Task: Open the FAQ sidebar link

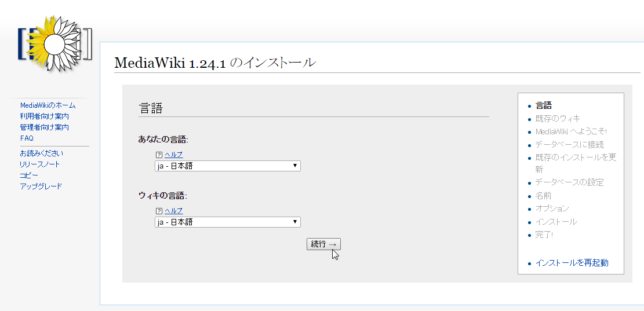Action: tap(27, 138)
